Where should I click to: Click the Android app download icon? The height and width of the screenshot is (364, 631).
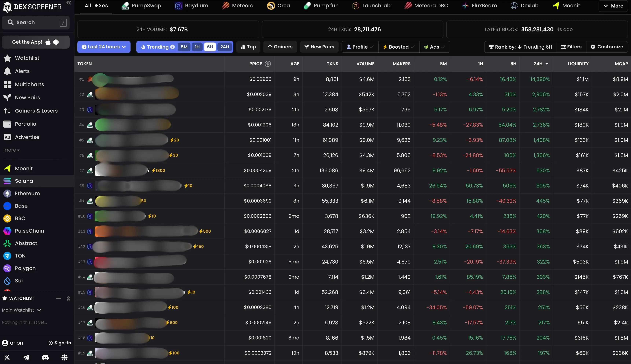point(56,42)
